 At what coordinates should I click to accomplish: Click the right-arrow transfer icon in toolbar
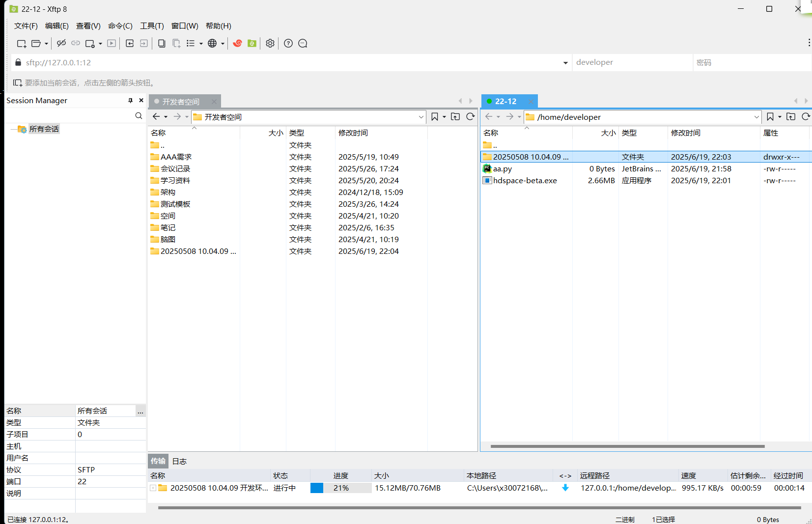144,43
